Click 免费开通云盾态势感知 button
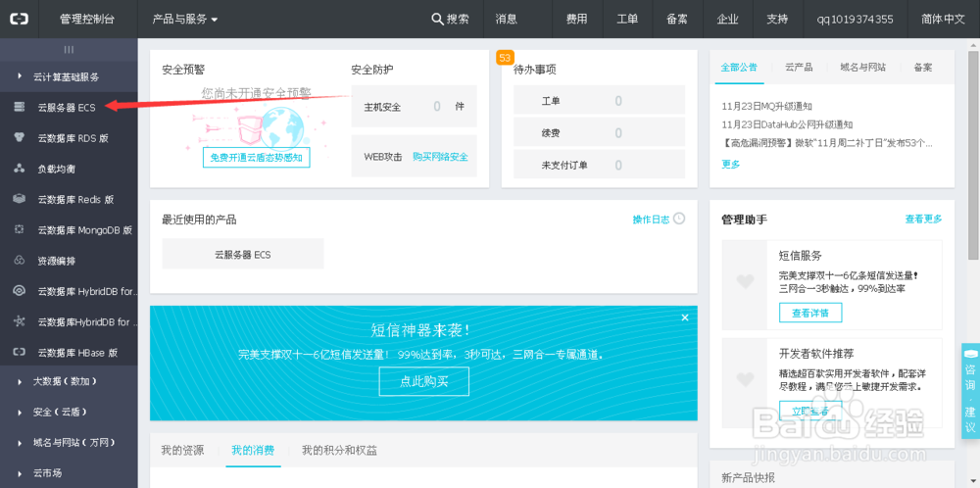 (256, 158)
